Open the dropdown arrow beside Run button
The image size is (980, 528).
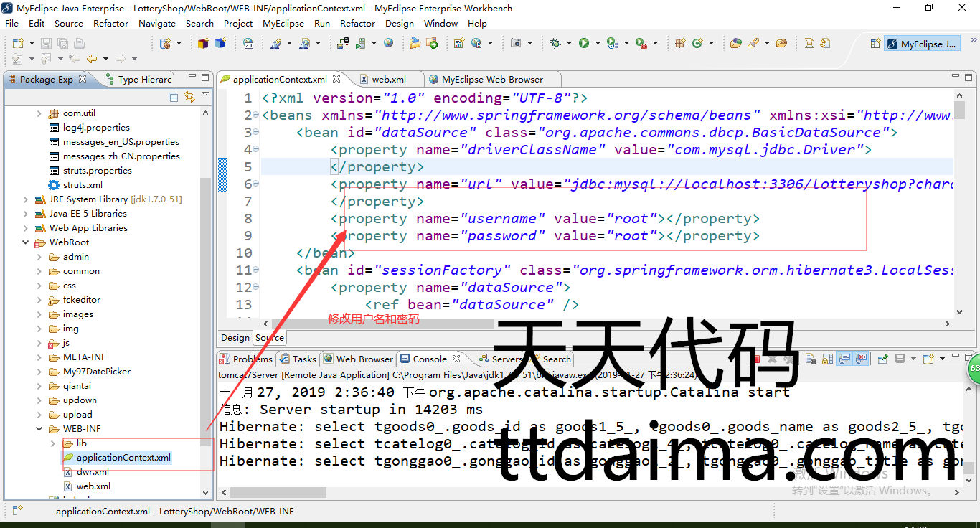(x=597, y=44)
